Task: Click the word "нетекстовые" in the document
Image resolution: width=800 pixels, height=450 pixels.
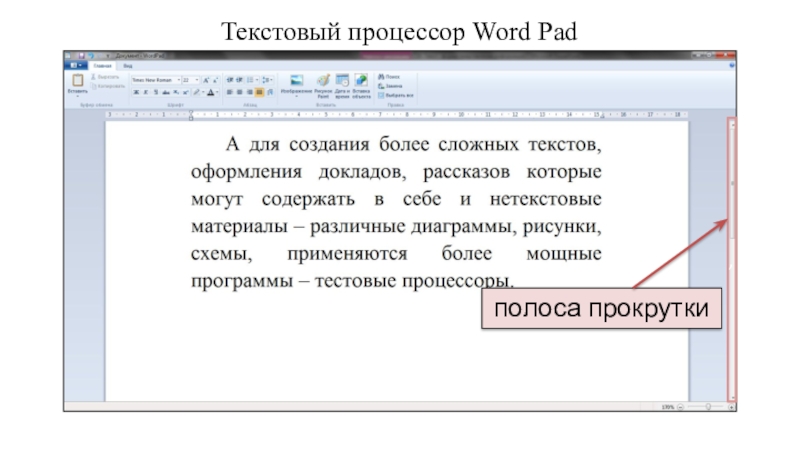Action: tap(545, 198)
